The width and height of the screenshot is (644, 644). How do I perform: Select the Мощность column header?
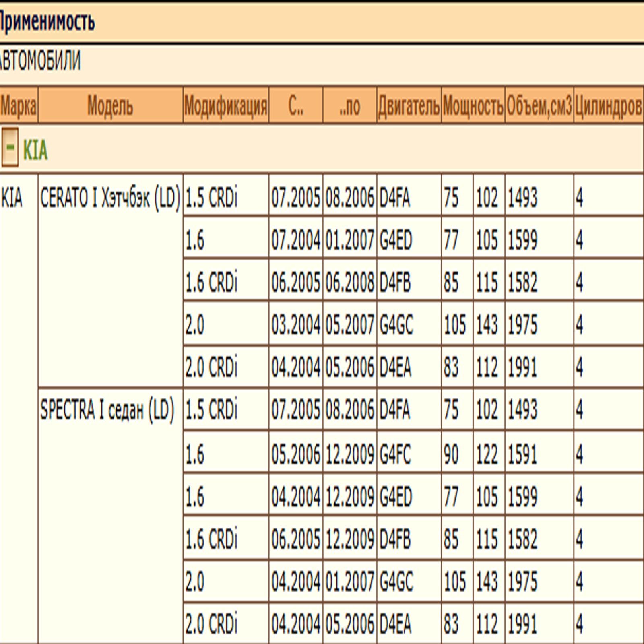[473, 106]
